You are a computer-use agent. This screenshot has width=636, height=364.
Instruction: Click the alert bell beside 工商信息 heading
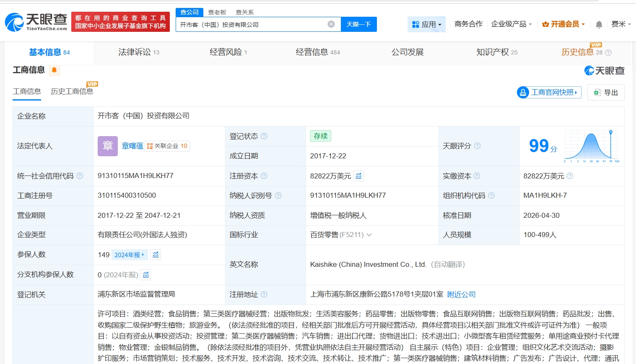point(54,70)
